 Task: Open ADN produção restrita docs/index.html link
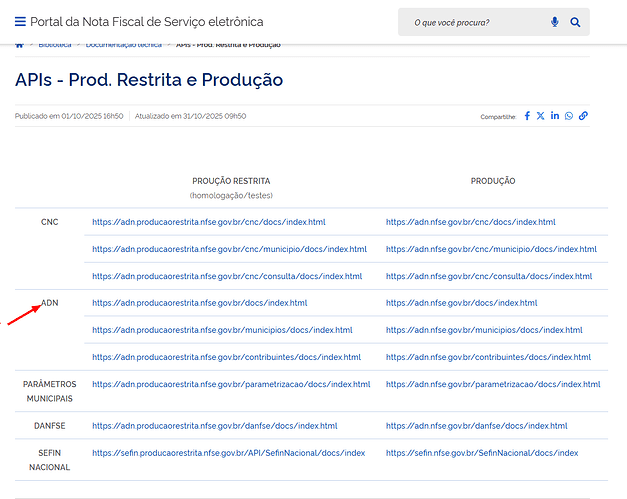click(x=199, y=302)
